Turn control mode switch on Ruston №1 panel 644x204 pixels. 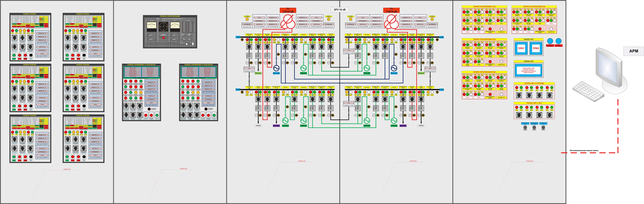(x=126, y=106)
